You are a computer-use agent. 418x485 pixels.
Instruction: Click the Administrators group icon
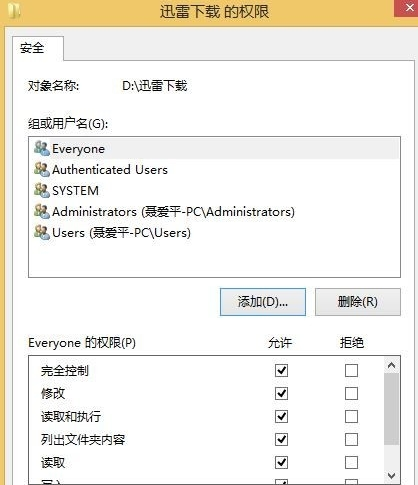[x=42, y=212]
